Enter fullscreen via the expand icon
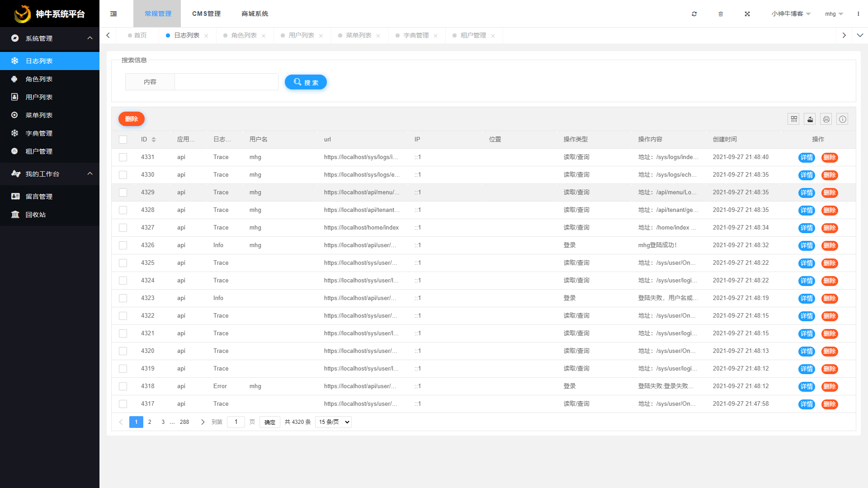The width and height of the screenshot is (868, 488). [747, 14]
